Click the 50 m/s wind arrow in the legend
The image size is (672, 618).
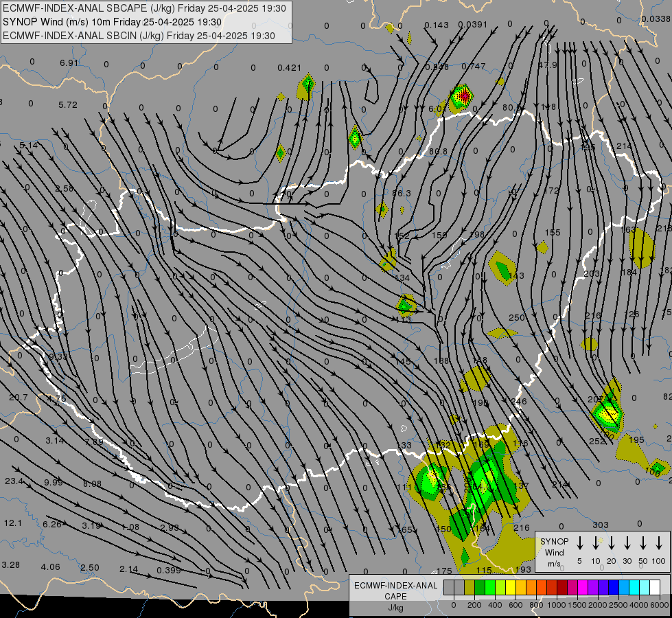point(643,542)
